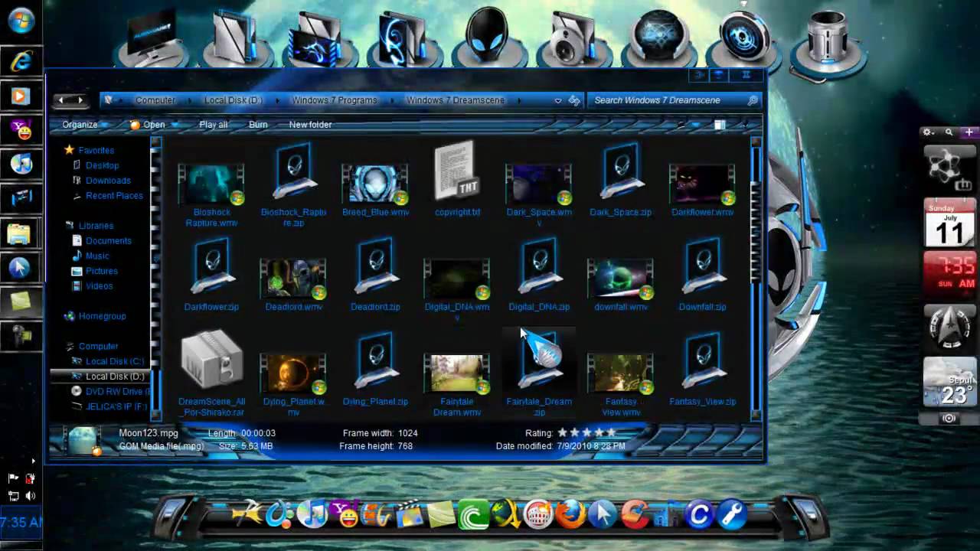Select the Darkflower.wmv video thumbnail
This screenshot has height=551, width=980.
click(x=702, y=184)
